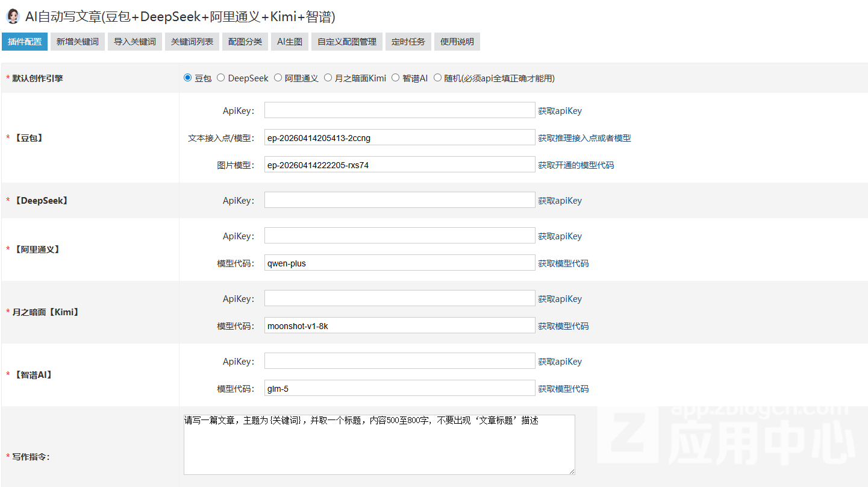The width and height of the screenshot is (868, 487).
Task: Click the 月之暗面【Kimi】 section label
Action: pos(47,312)
